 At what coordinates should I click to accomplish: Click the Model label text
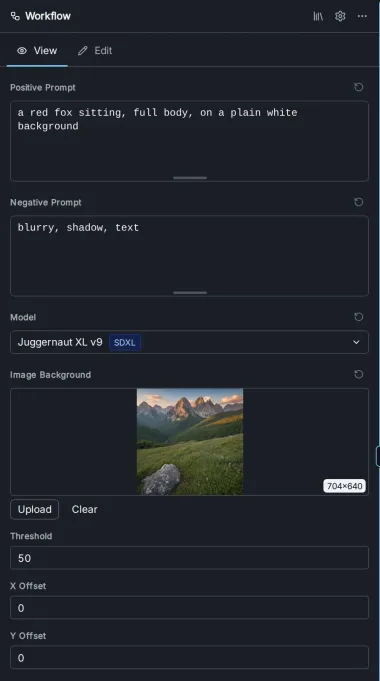(x=23, y=317)
